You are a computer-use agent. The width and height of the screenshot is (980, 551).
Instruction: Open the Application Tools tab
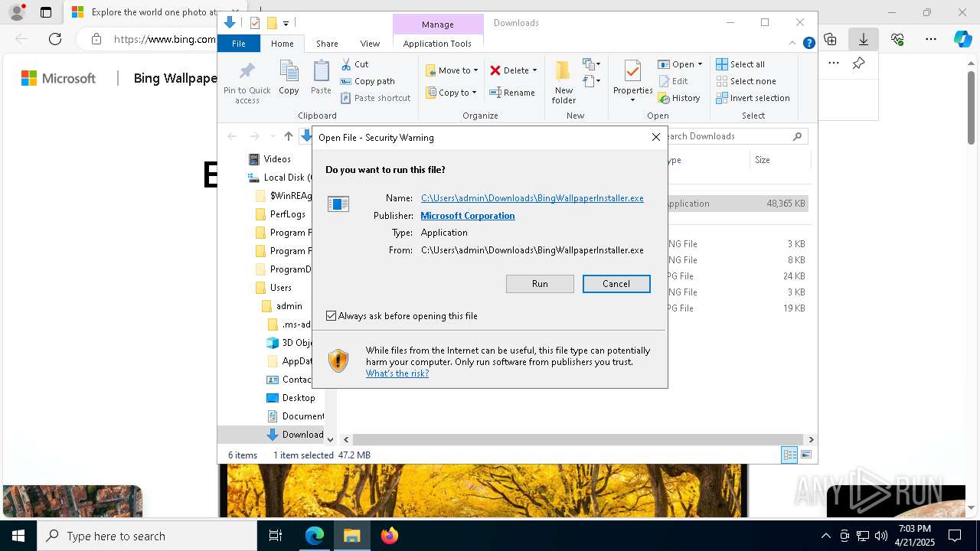click(x=437, y=44)
